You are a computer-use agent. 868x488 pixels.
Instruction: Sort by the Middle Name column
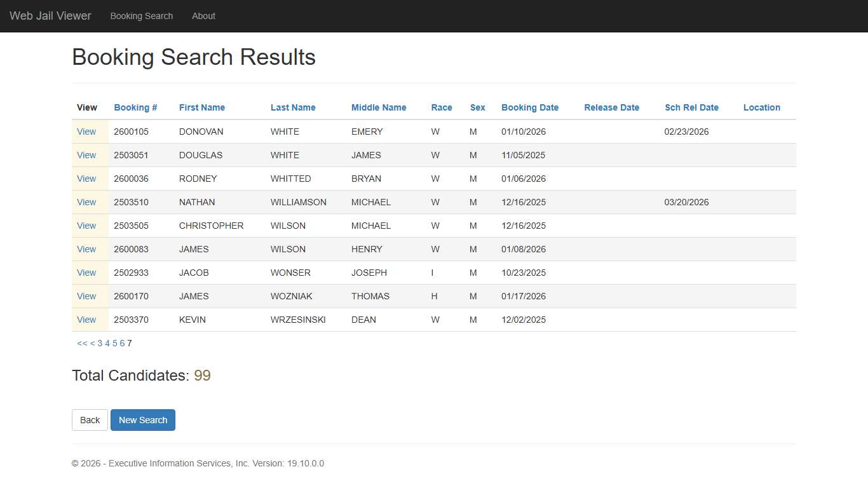tap(378, 107)
